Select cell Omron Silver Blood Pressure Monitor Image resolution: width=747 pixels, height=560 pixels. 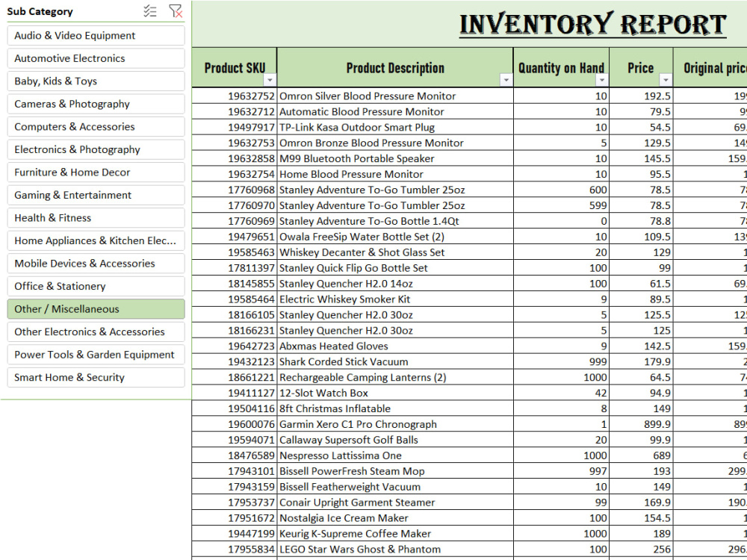395,96
